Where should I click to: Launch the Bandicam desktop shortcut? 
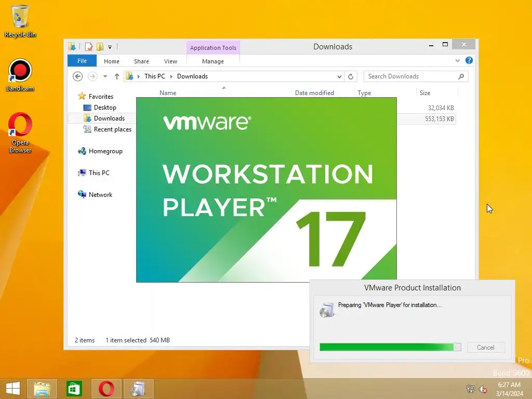[20, 75]
